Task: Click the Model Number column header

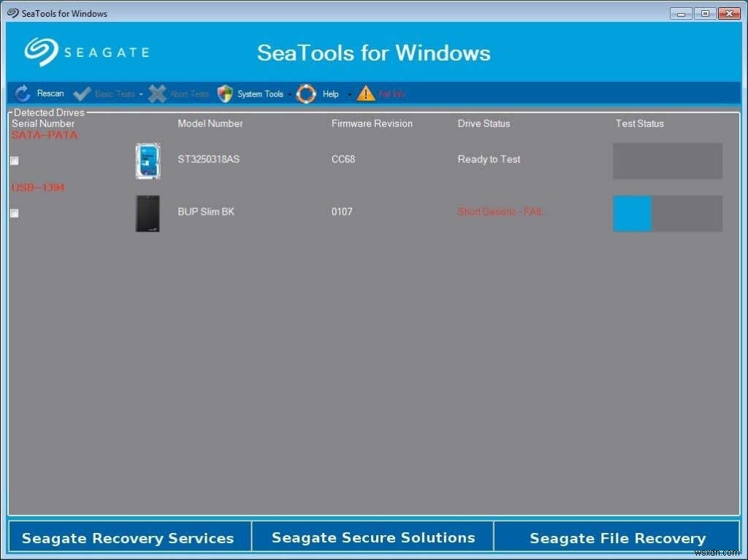Action: (x=210, y=123)
